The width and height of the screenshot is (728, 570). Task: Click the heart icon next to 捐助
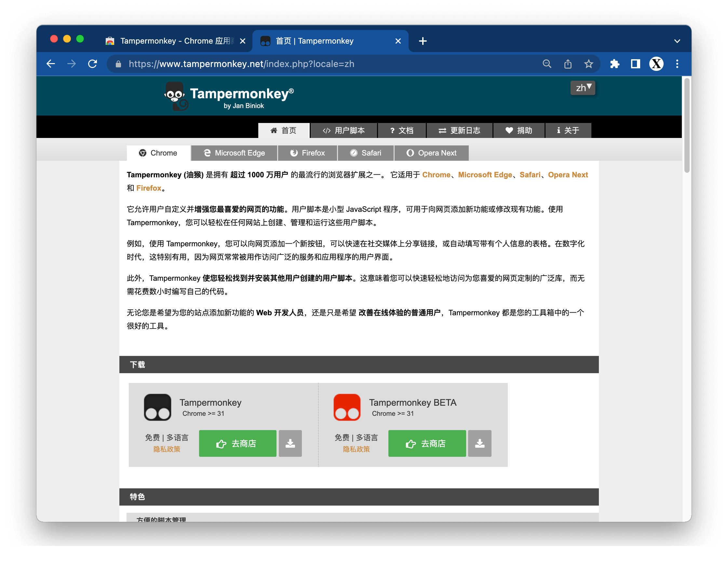(x=507, y=131)
